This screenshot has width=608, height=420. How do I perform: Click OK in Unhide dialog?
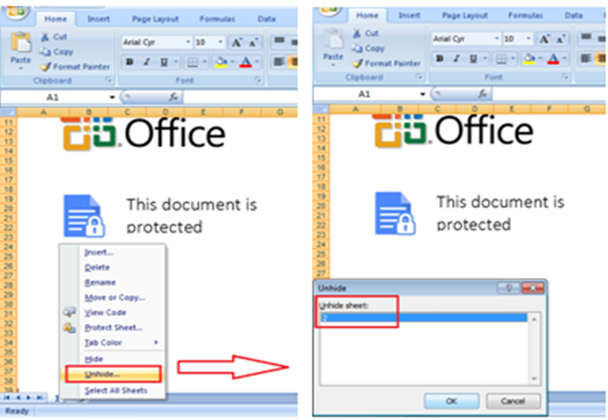pos(451,401)
